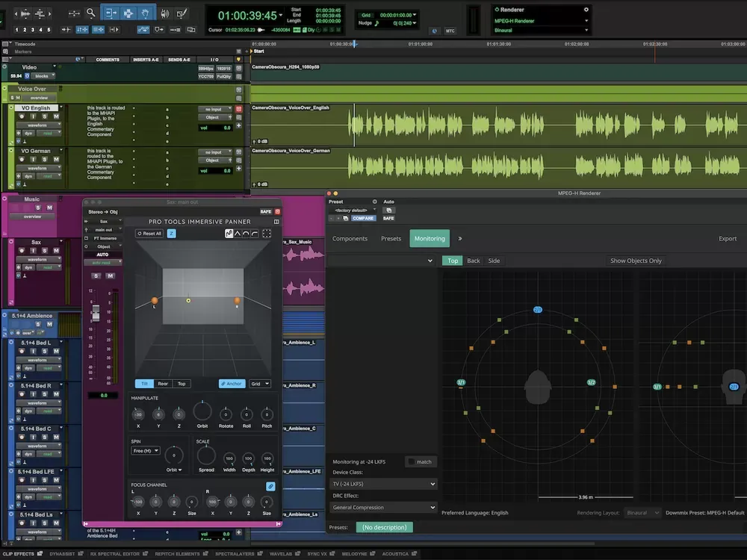Open the no input selector on VO English

(x=215, y=109)
